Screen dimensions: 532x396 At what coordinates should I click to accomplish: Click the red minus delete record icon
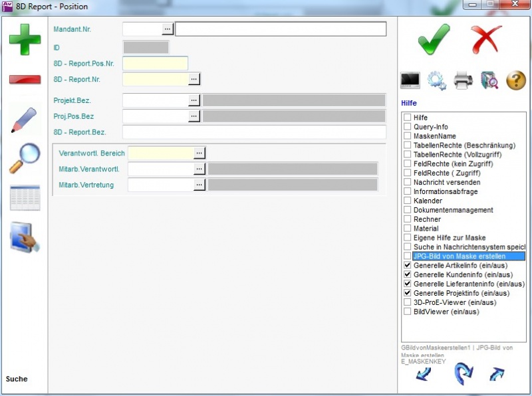[x=25, y=80]
